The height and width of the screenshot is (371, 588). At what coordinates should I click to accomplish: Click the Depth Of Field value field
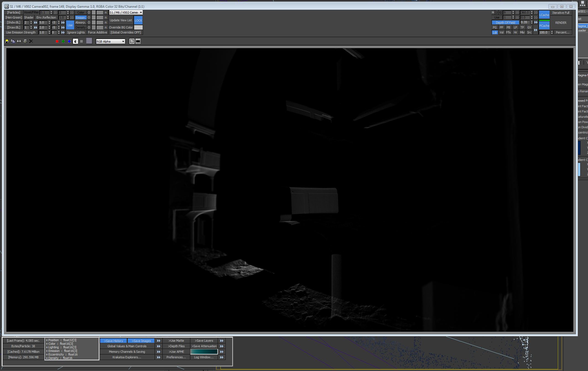point(524,22)
